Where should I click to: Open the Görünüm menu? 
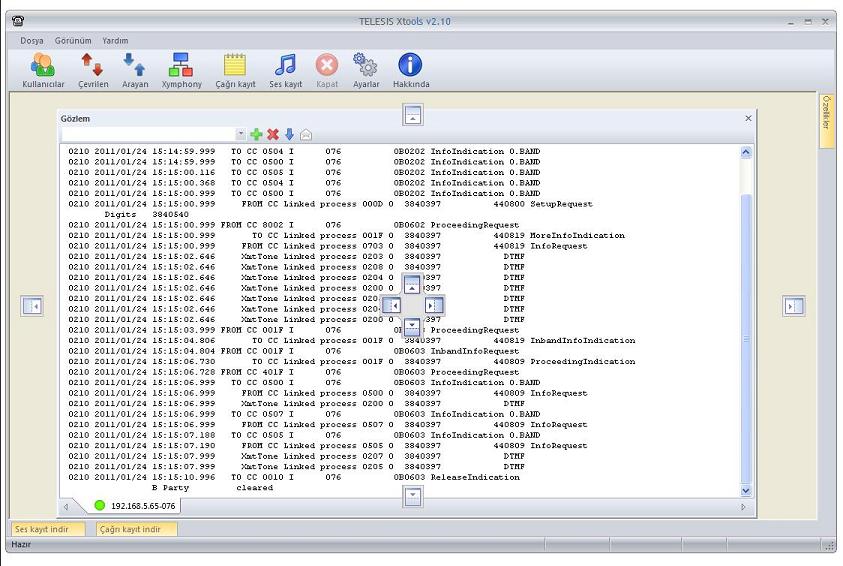[73, 40]
